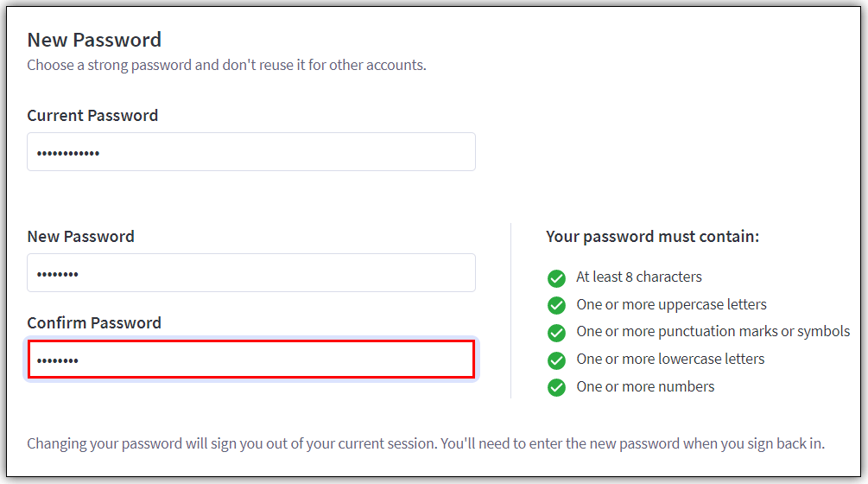
Task: Select the checkmark beside punctuation marks or symbols
Action: tap(556, 332)
